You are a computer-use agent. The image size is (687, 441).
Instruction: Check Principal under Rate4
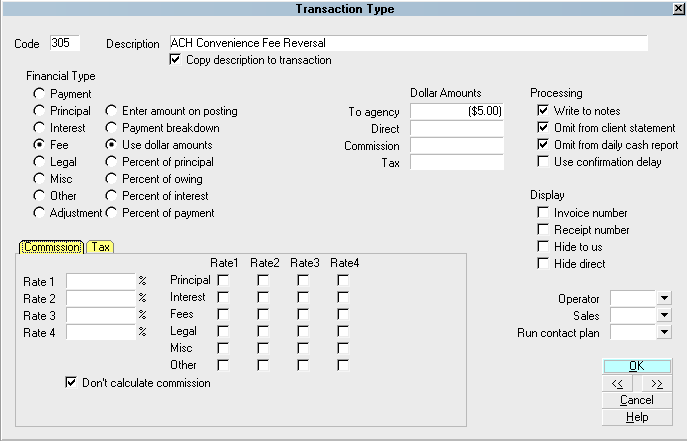click(343, 280)
